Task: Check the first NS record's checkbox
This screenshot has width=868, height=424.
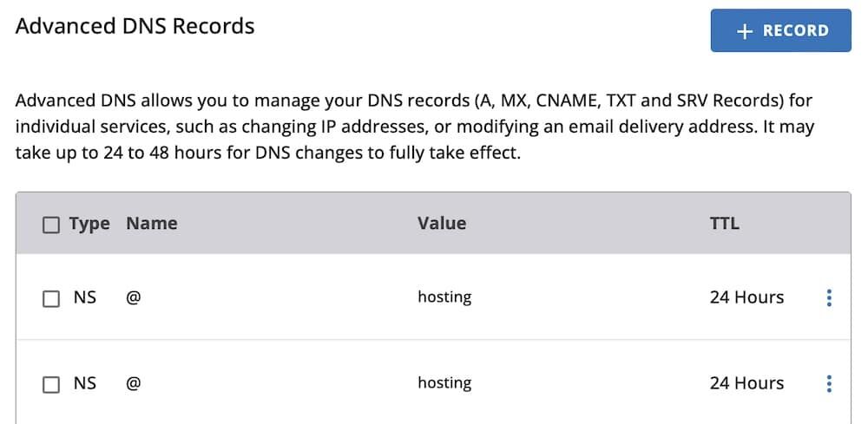Action: point(51,298)
